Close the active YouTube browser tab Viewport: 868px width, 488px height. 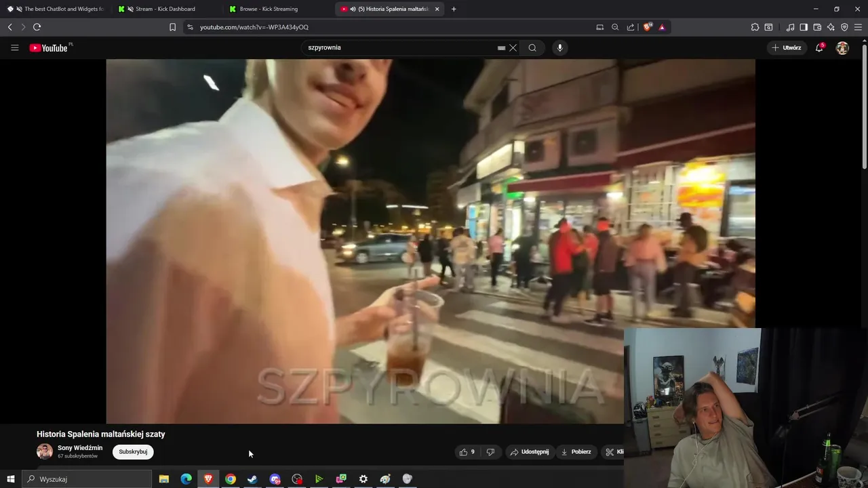[x=437, y=9]
